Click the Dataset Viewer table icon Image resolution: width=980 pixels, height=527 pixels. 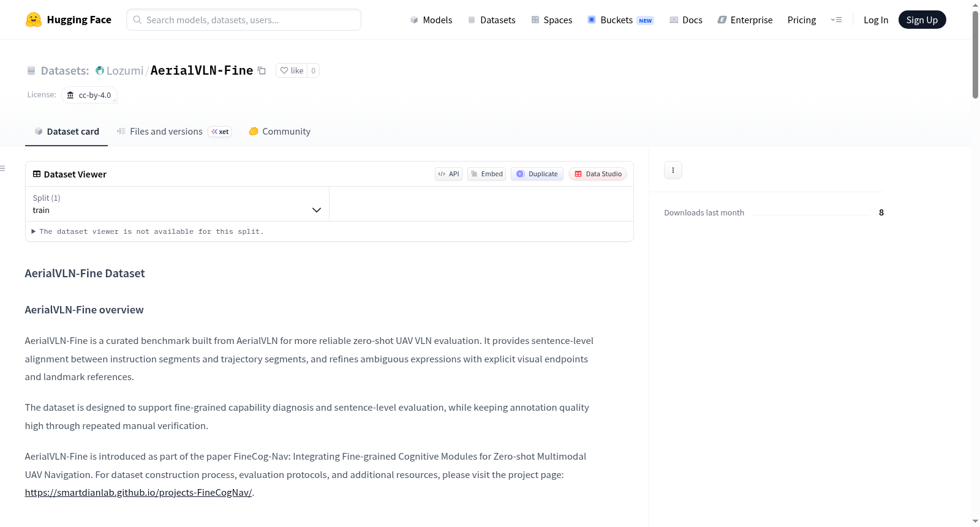pos(37,174)
